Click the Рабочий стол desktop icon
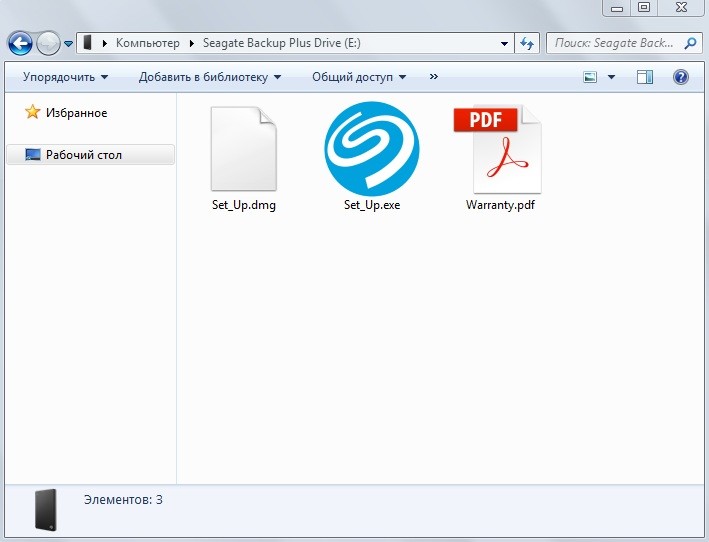The height and width of the screenshot is (542, 709). pos(33,155)
